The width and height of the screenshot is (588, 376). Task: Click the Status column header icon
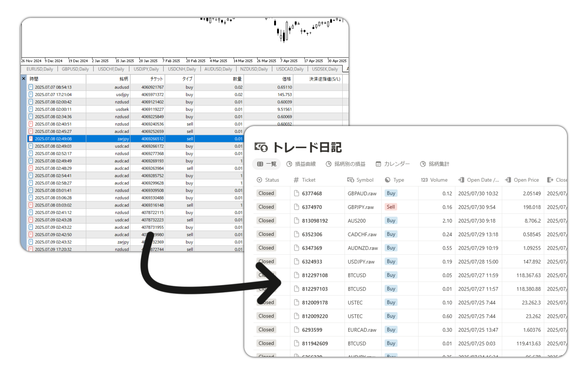tap(259, 180)
